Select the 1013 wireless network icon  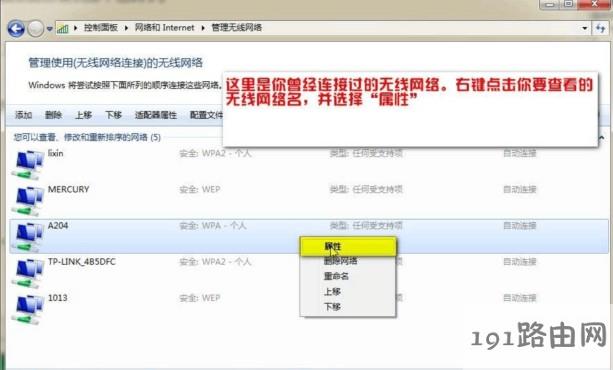pos(27,309)
